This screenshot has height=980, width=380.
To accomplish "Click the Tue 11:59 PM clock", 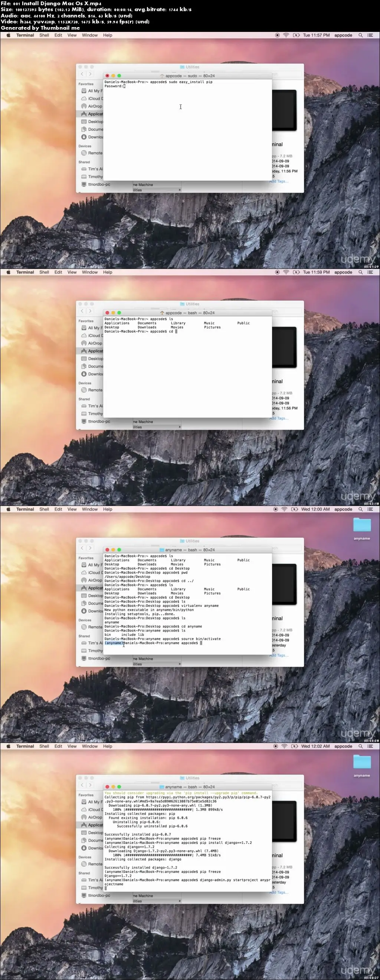I will point(316,272).
